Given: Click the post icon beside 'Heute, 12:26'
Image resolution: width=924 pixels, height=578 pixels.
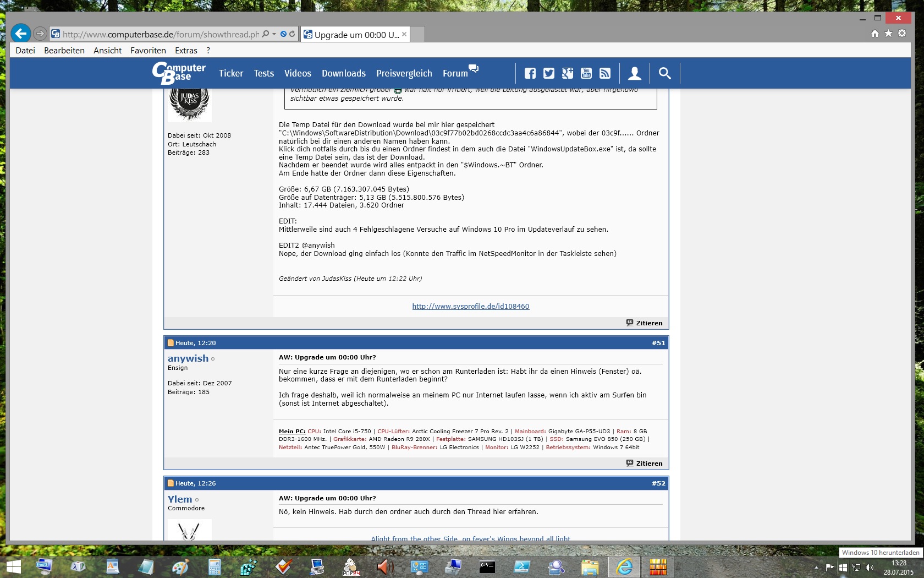Looking at the screenshot, I should tap(170, 483).
